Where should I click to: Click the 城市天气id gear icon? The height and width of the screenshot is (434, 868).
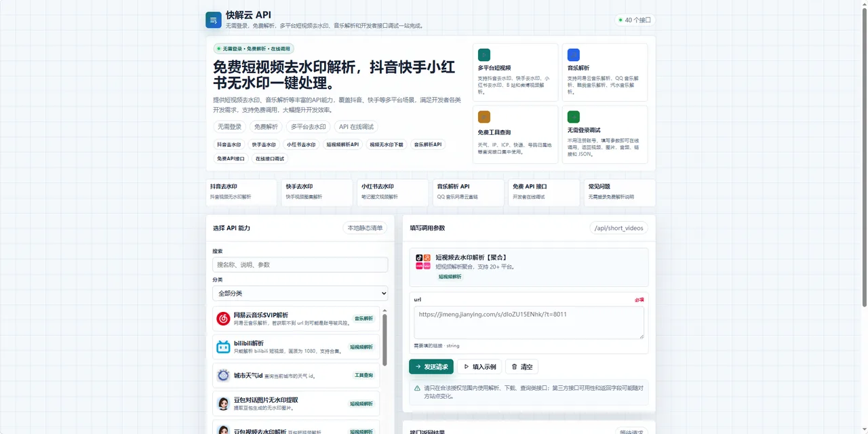pos(223,376)
